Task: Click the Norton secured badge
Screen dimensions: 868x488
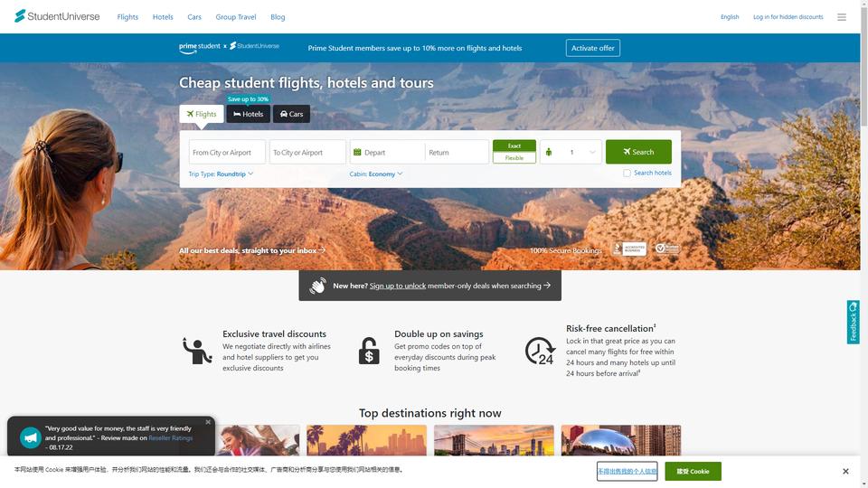Action: pyautogui.click(x=666, y=249)
